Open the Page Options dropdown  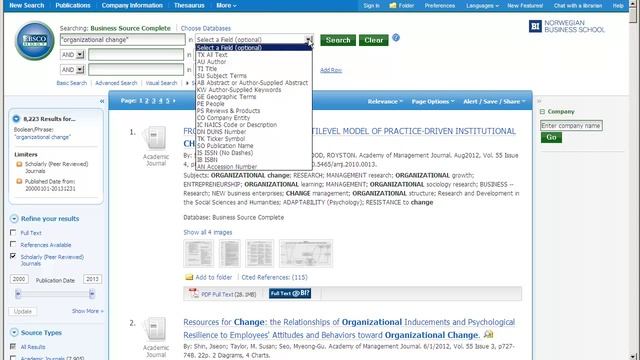433,101
